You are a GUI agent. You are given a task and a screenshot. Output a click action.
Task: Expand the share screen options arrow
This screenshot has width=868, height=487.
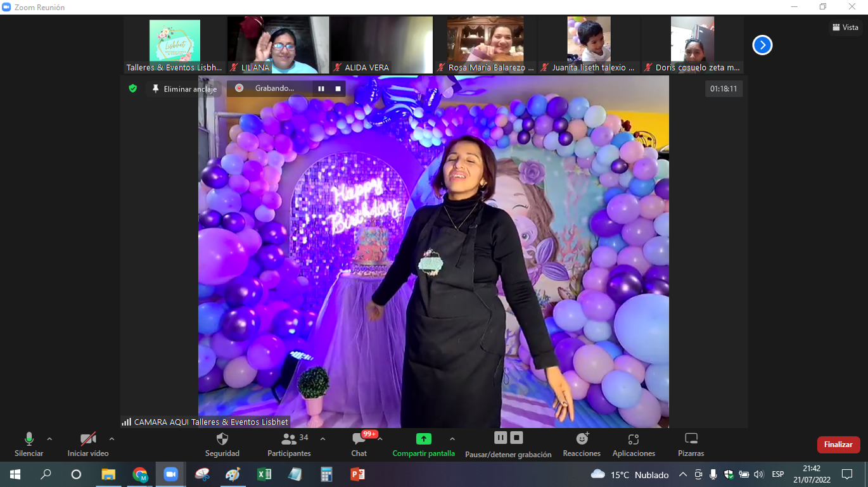(x=452, y=439)
